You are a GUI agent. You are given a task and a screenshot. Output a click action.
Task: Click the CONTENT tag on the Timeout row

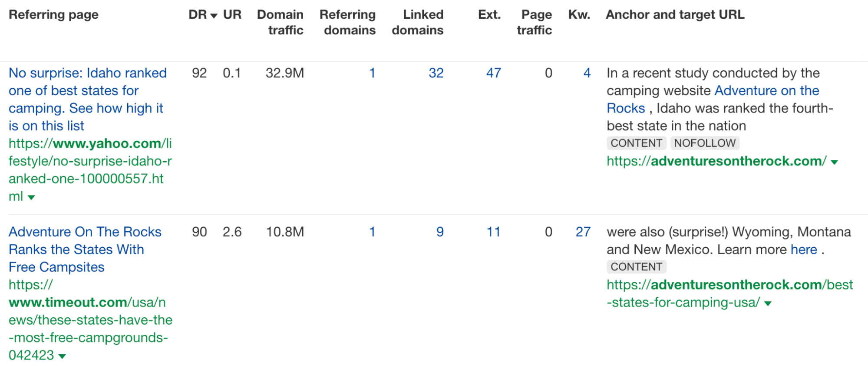636,266
